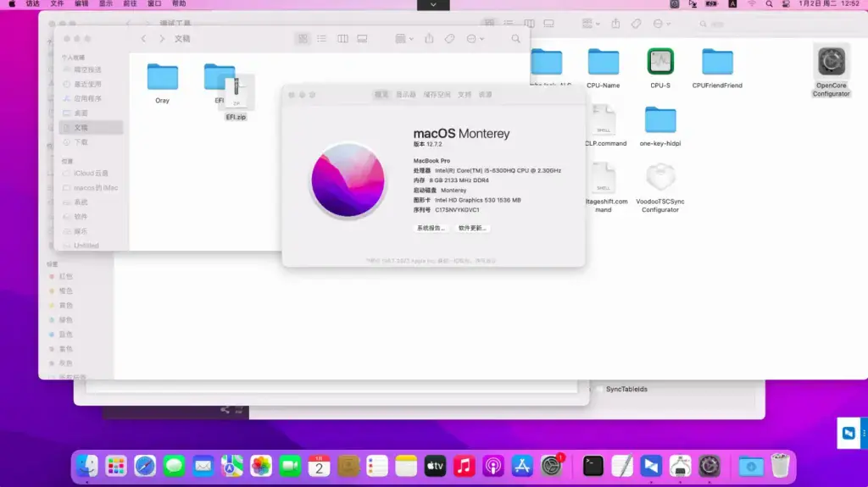Open the CPU-Name folder

(x=603, y=62)
